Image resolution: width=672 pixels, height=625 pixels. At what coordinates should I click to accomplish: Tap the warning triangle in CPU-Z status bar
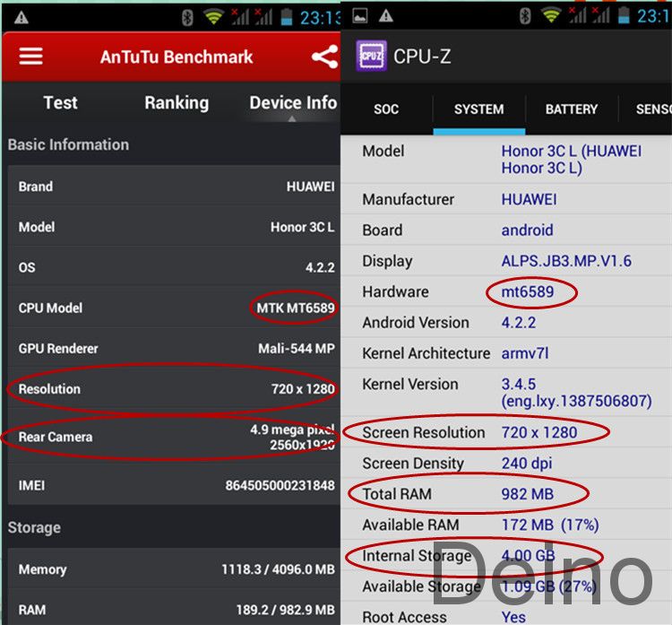pos(385,16)
